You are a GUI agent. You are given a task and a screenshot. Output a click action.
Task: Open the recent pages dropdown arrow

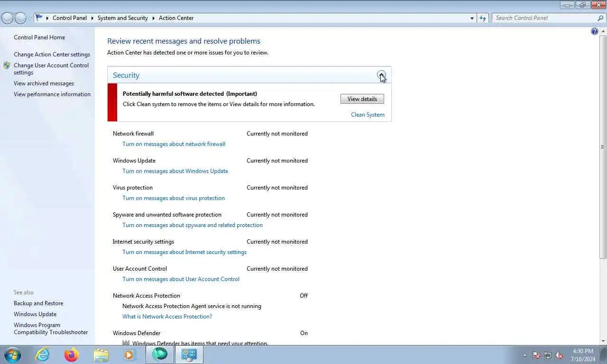point(30,18)
